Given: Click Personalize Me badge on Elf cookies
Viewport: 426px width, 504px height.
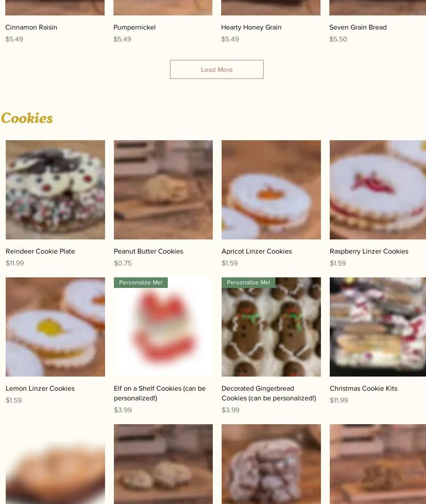Looking at the screenshot, I should pyautogui.click(x=141, y=283).
